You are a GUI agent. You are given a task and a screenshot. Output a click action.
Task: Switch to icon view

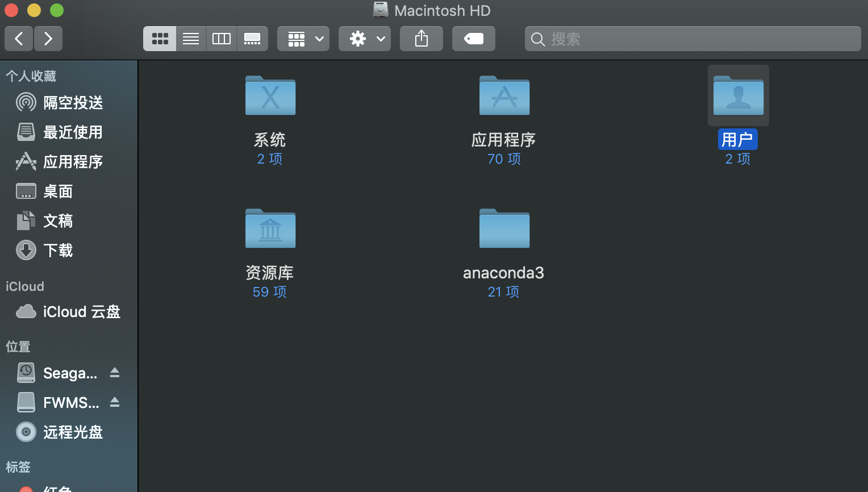point(160,39)
